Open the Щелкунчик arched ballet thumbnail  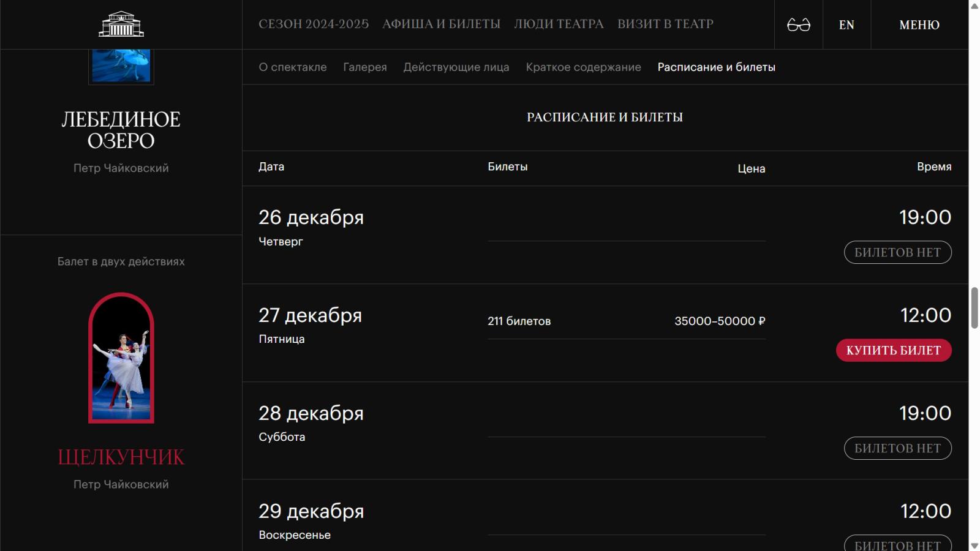pyautogui.click(x=121, y=358)
